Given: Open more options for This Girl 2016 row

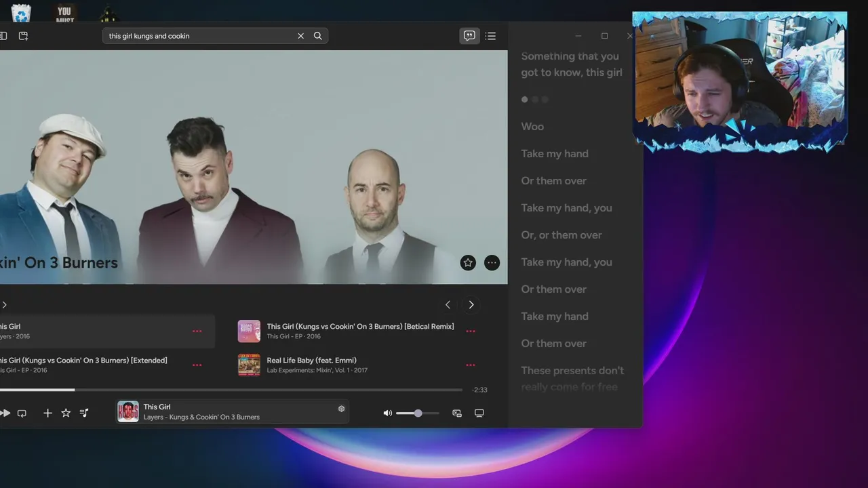Looking at the screenshot, I should click(197, 331).
